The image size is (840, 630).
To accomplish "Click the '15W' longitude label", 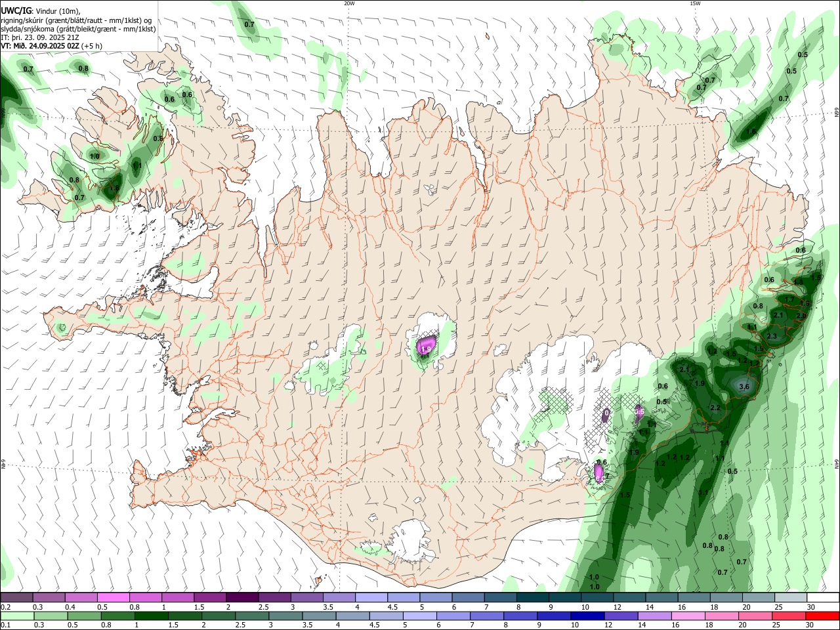I will click(694, 3).
